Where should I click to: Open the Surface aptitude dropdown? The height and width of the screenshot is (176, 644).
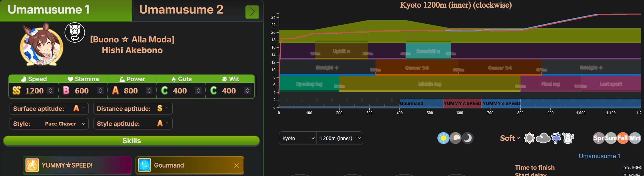click(x=49, y=108)
